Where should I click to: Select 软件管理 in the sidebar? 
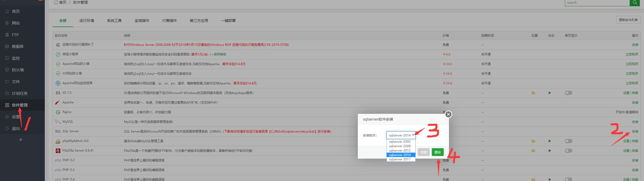(x=20, y=105)
